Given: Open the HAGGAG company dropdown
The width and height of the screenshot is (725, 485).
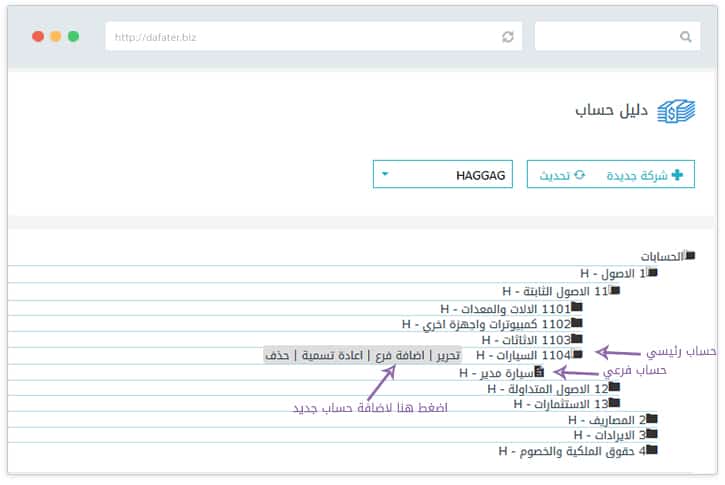Looking at the screenshot, I should coord(442,174).
